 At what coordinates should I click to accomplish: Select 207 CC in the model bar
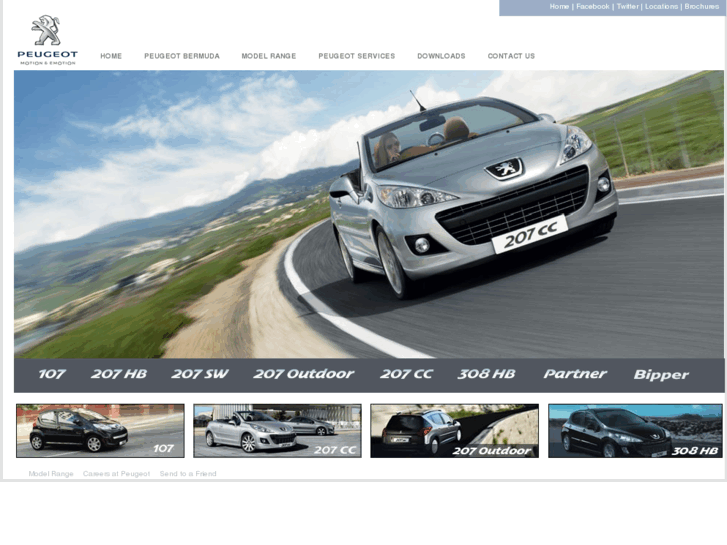[x=407, y=374]
